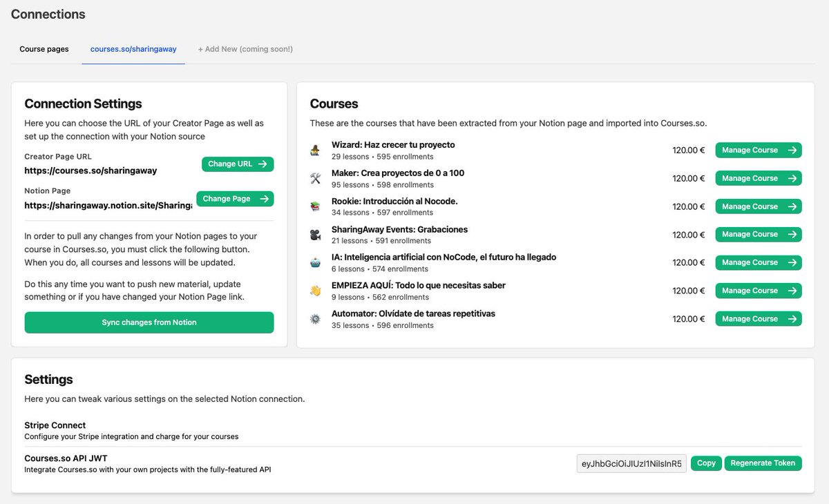The width and height of the screenshot is (829, 504).
Task: Select the courses.so/sharingaway tab
Action: coord(133,49)
